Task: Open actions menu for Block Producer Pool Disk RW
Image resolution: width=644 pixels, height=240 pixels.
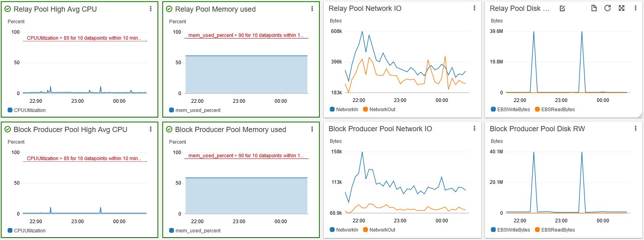Action: click(636, 128)
